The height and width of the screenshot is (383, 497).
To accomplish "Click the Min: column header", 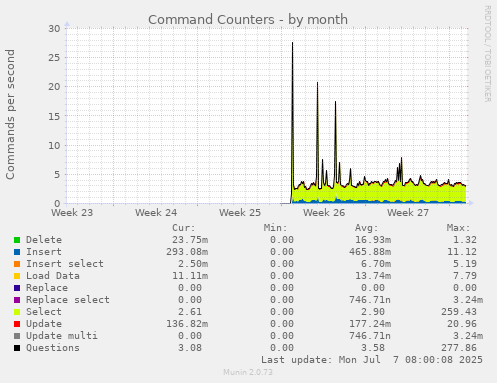I will tap(275, 228).
